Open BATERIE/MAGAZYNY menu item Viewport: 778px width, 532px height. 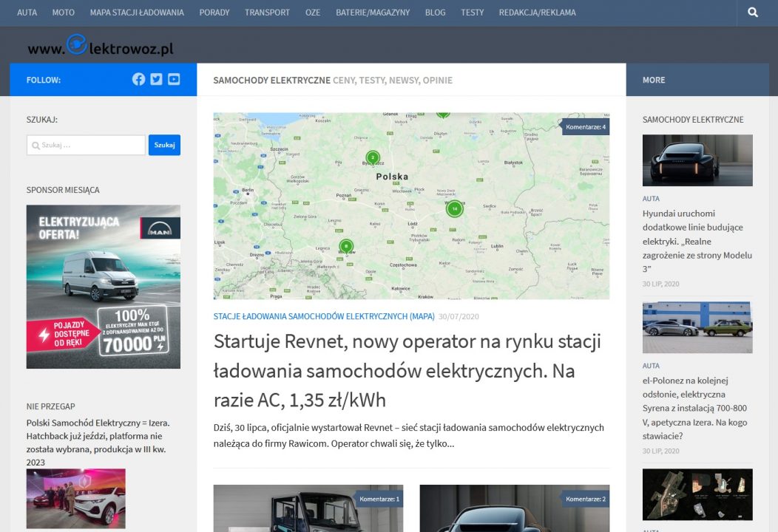click(x=373, y=13)
